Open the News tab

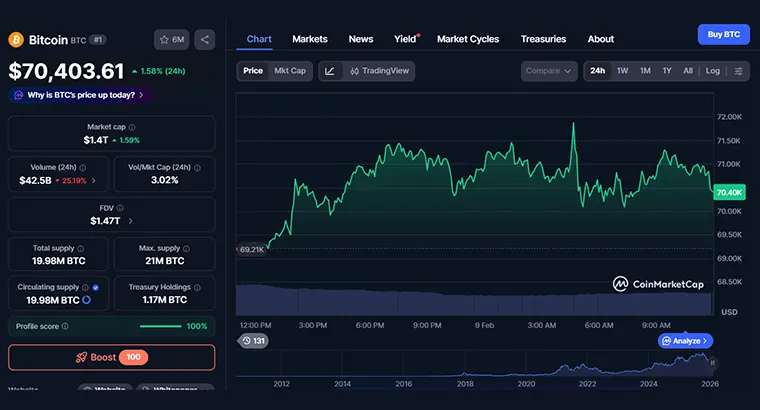361,39
